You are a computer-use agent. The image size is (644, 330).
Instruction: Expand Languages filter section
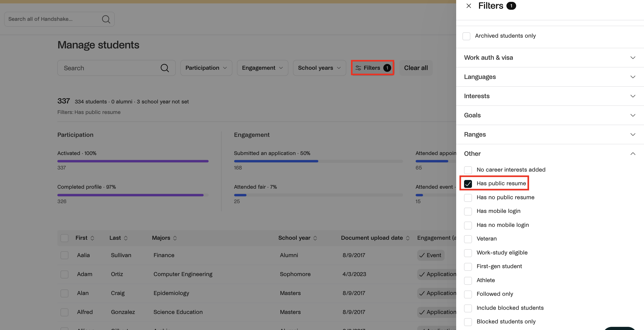(x=550, y=77)
